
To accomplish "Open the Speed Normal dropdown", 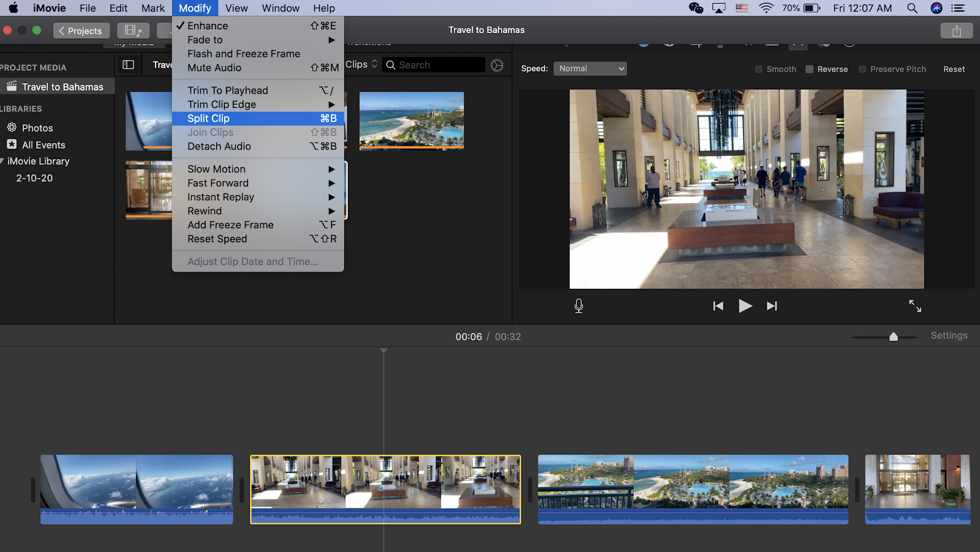I will pyautogui.click(x=590, y=69).
